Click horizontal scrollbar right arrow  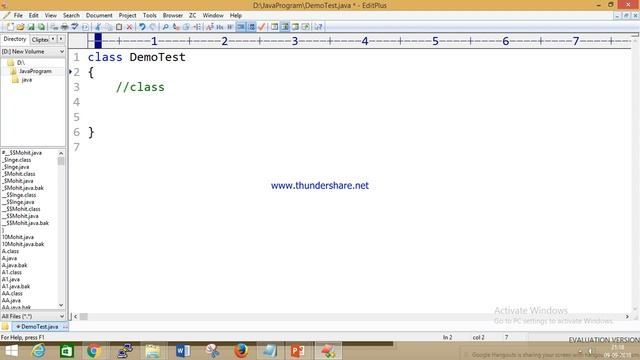627,317
